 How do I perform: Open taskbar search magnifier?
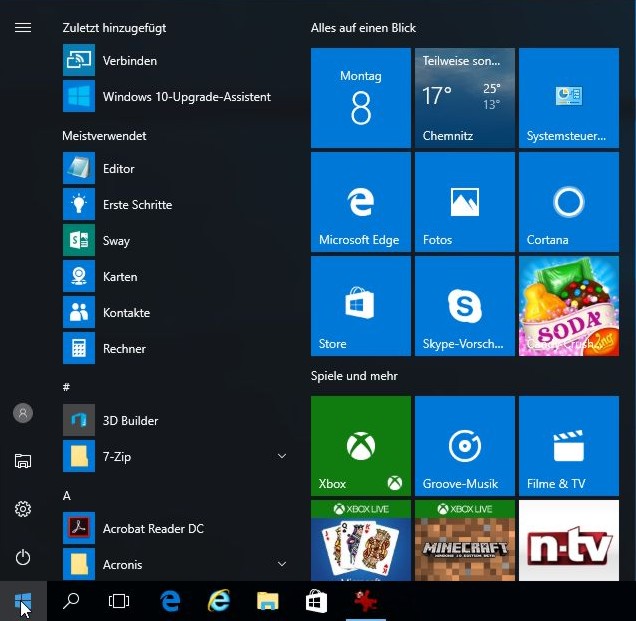[71, 601]
